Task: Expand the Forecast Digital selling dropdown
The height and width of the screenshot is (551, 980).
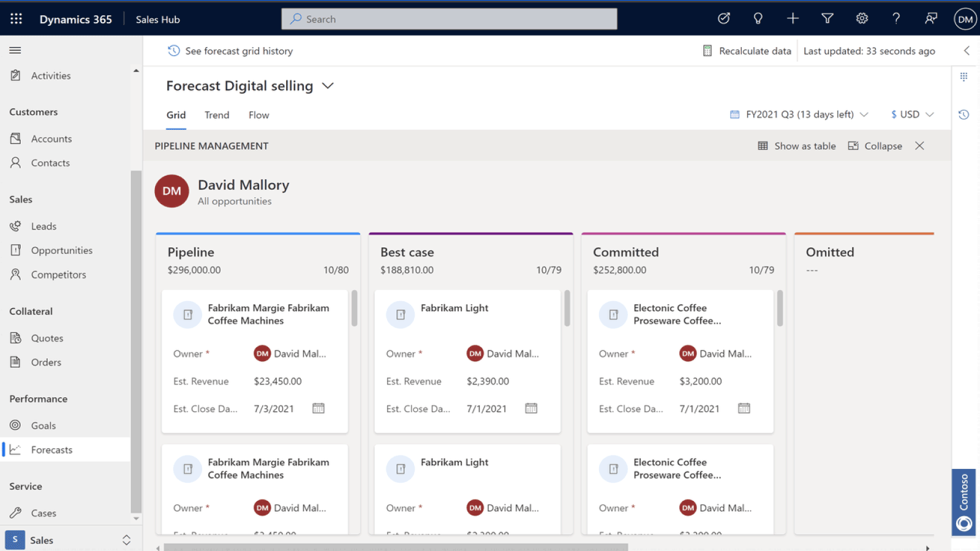Action: [x=328, y=86]
